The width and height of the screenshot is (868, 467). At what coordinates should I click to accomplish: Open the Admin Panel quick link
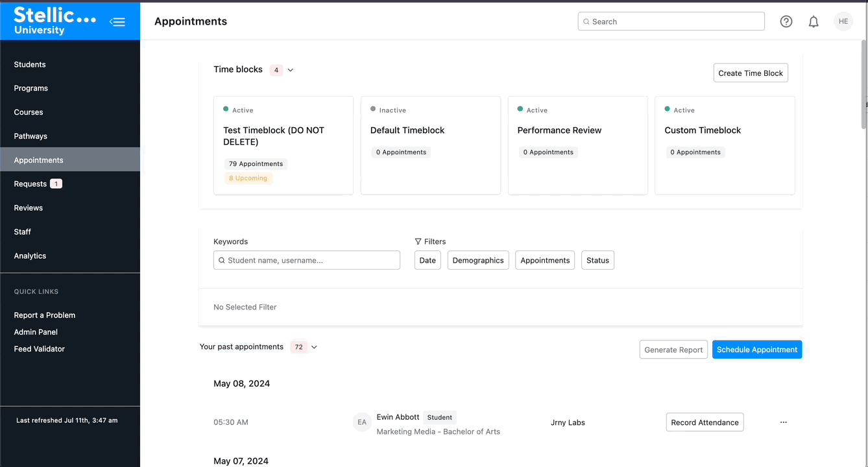point(36,332)
